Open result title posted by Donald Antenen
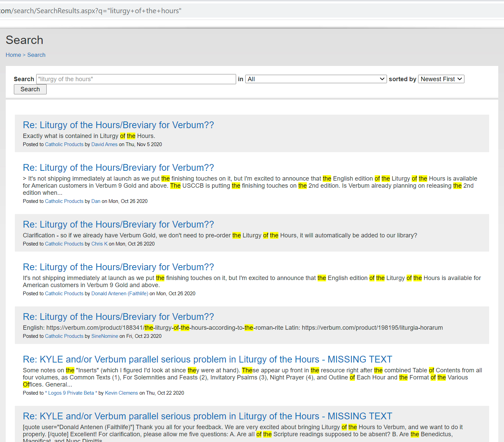504x442 pixels. click(x=118, y=267)
